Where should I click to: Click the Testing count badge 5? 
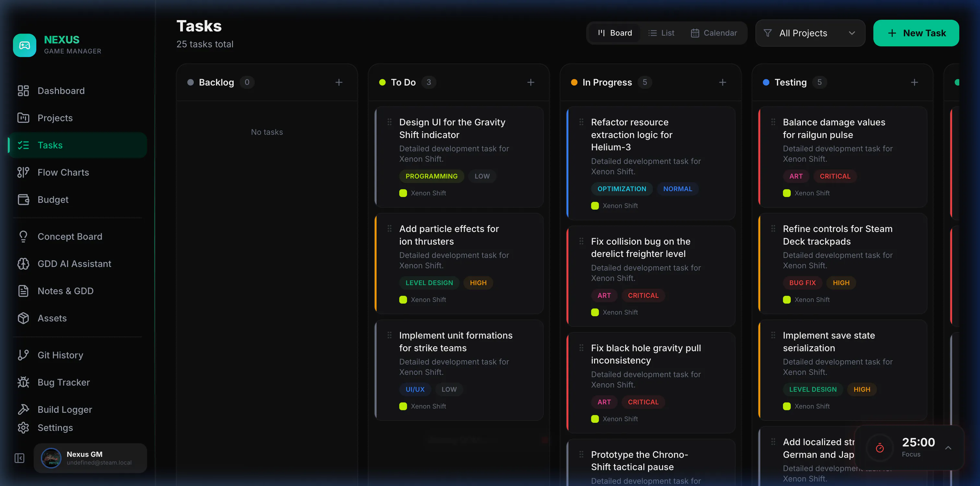820,82
